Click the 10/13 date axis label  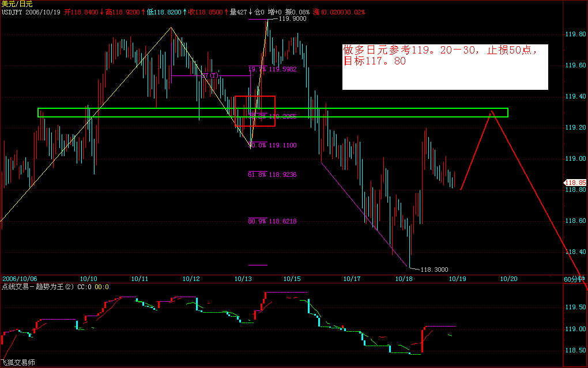(243, 279)
